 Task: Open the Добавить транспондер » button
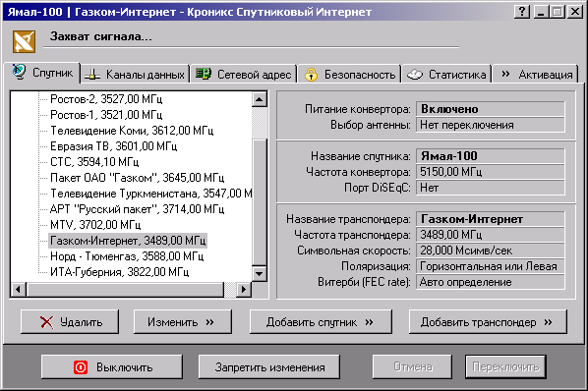488,321
